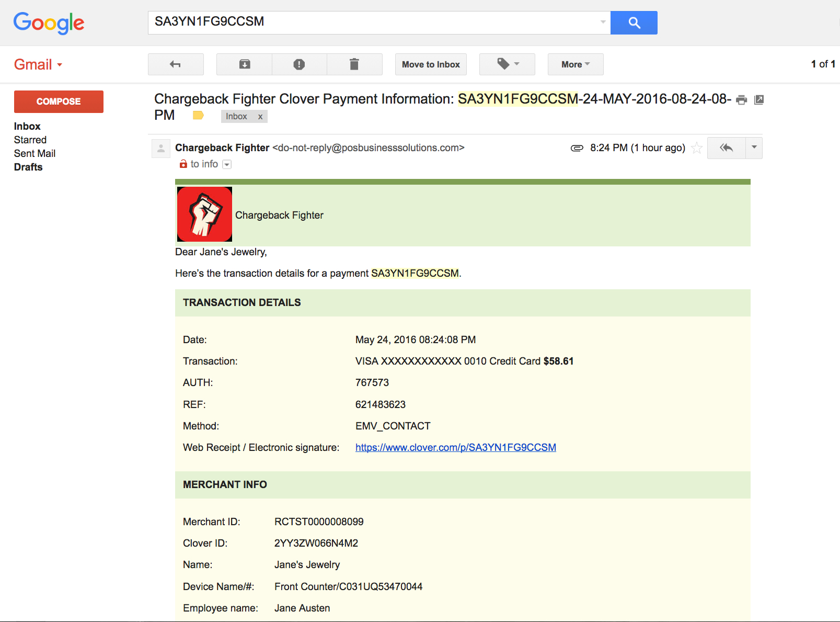840x622 pixels.
Task: Click the device name Front Counter/C031UQ53470044
Action: [x=349, y=586]
